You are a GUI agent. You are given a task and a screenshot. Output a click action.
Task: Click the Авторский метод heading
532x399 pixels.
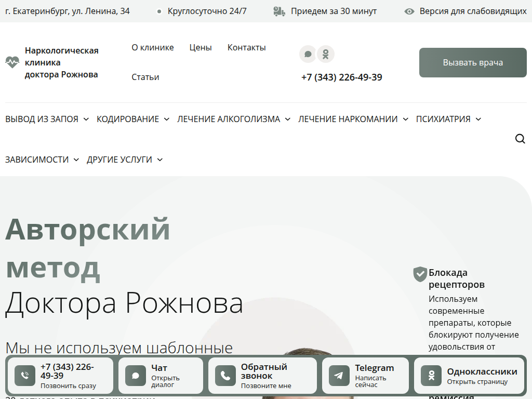(x=87, y=249)
